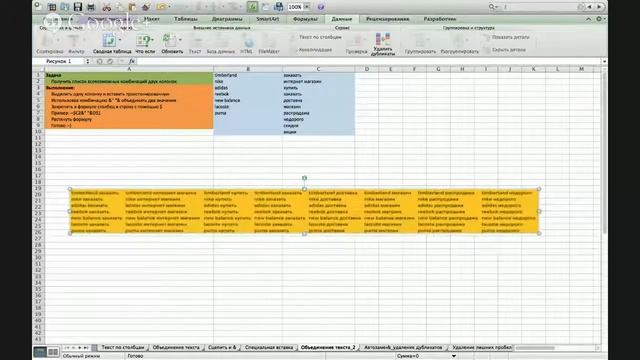The width and height of the screenshot is (640, 360).
Task: Select sheet tab Автозамен&_удаление дубликатов
Action: click(403, 347)
